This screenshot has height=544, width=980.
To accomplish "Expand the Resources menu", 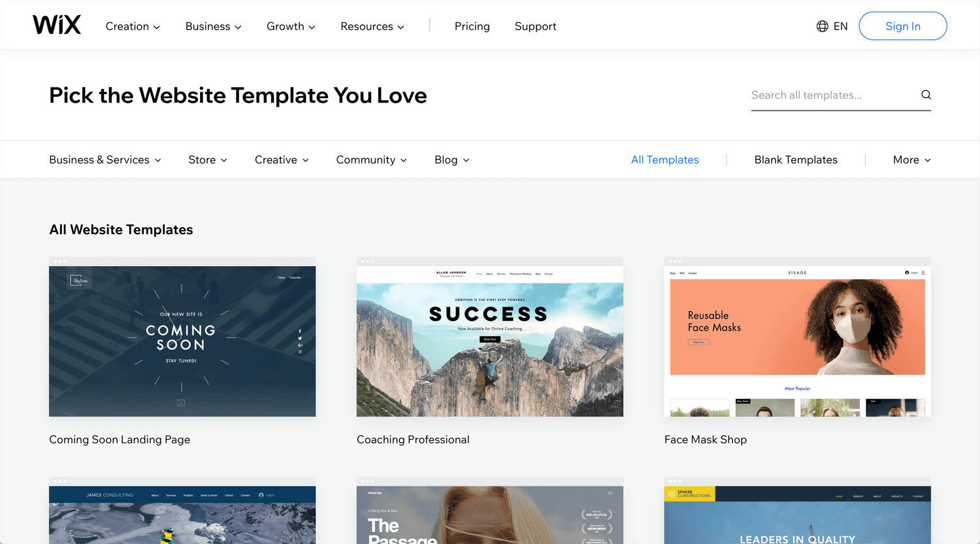I will (372, 26).
